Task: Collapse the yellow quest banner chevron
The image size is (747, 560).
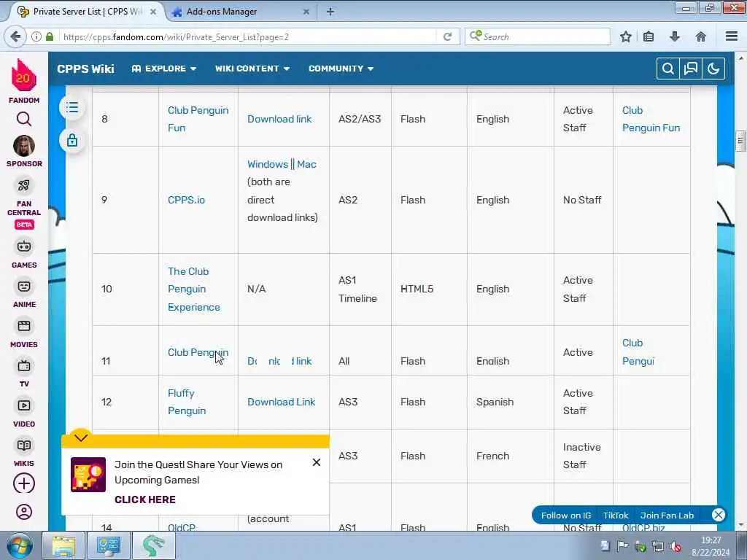Action: [x=81, y=437]
